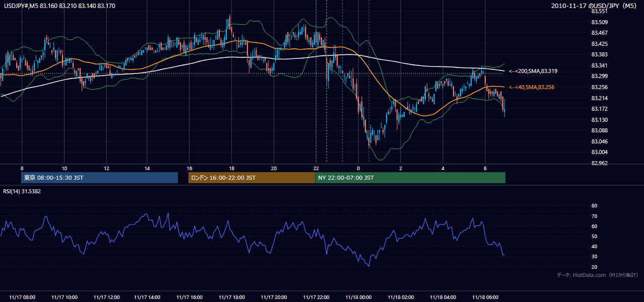Click the 11/17 16:00 date label

[190, 297]
